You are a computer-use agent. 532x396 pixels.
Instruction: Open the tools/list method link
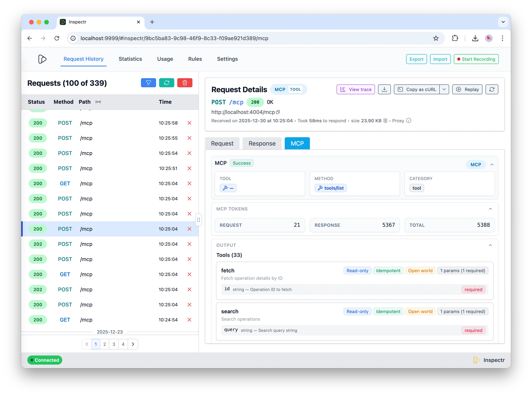tap(330, 188)
